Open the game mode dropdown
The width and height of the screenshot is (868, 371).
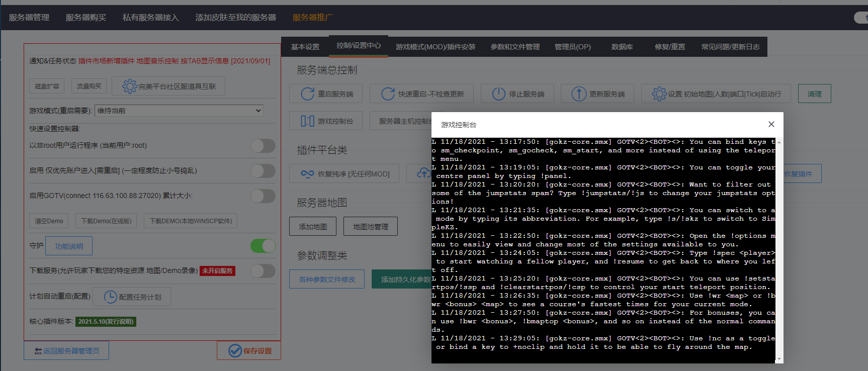tap(179, 111)
